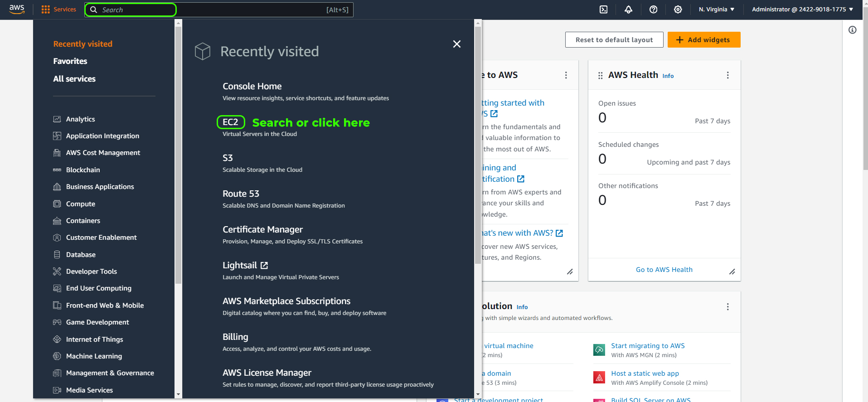Click the Front-end Web & Mobile icon
The width and height of the screenshot is (868, 402).
(x=57, y=305)
